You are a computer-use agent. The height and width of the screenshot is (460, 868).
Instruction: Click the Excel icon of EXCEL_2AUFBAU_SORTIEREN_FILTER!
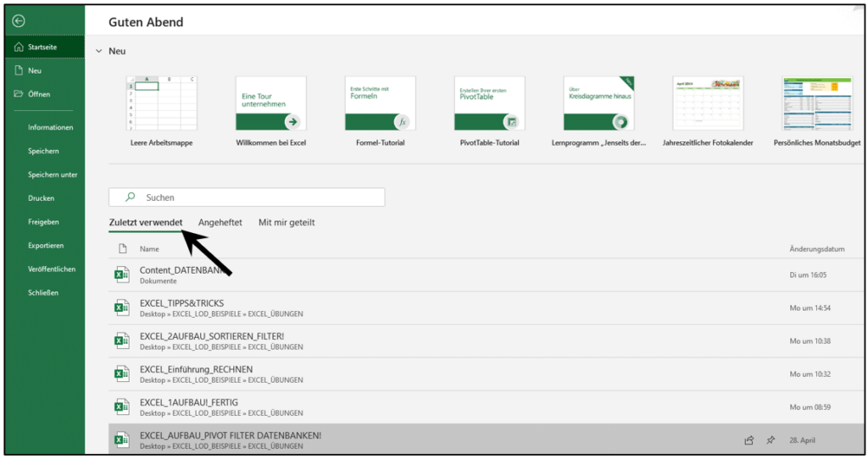(x=122, y=341)
